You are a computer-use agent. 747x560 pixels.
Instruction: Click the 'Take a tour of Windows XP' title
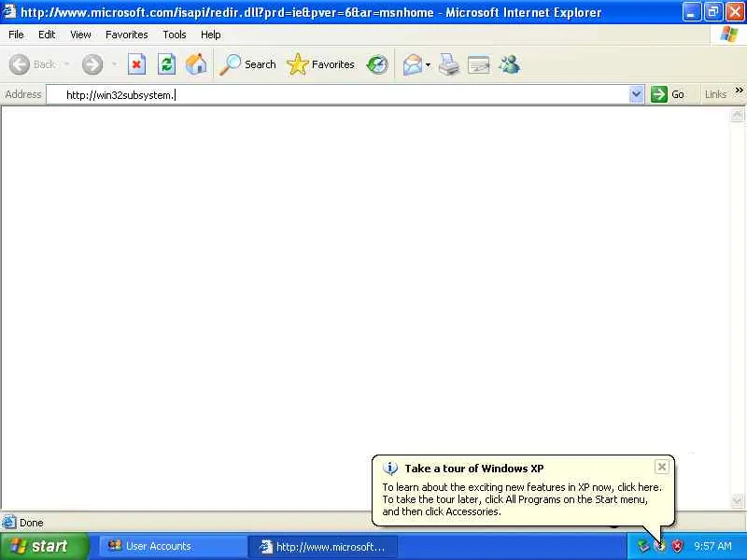tap(474, 469)
